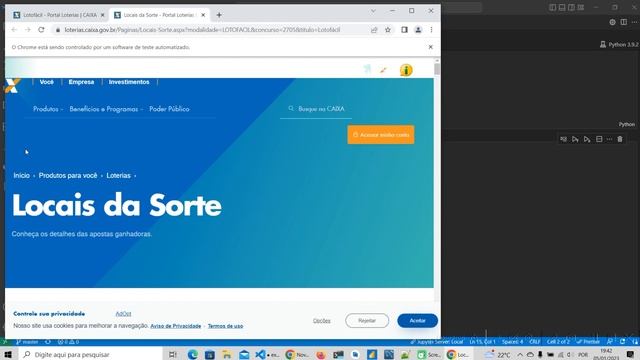Open Chrome tab search chevron
Screen dimensions: 640x360
click(373, 11)
